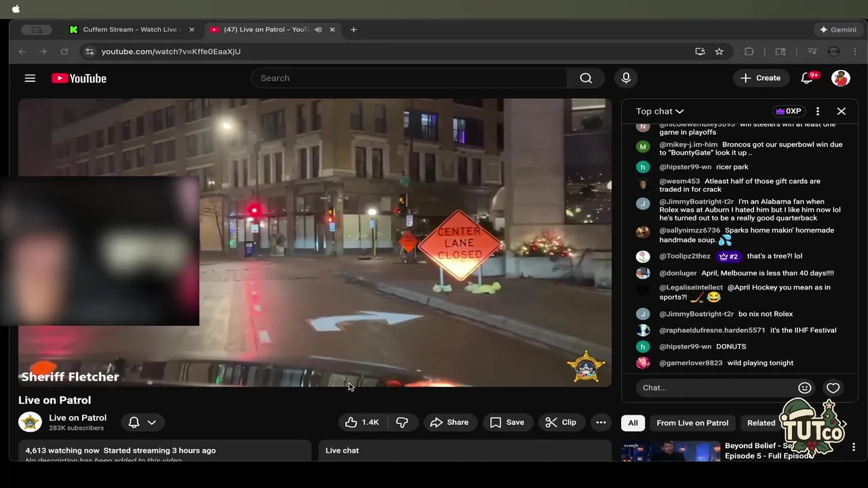The image size is (868, 488).
Task: Send a heart reaction in chat
Action: click(833, 388)
